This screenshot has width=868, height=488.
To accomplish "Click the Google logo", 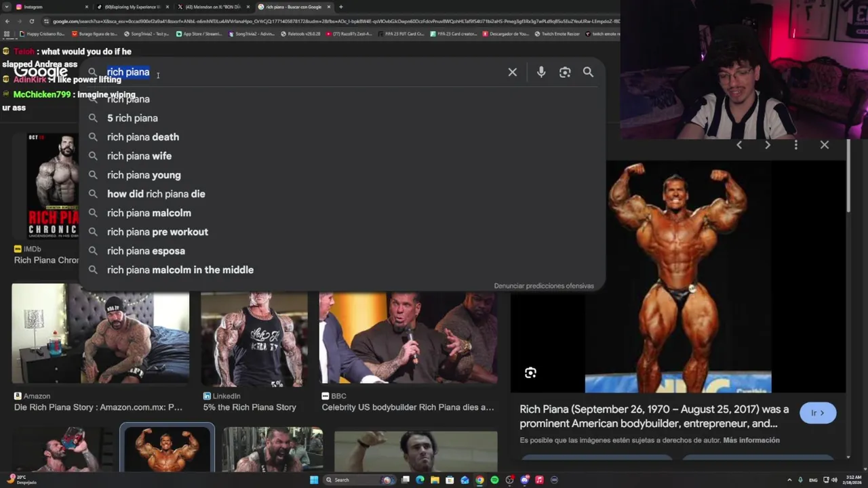I will pos(41,72).
